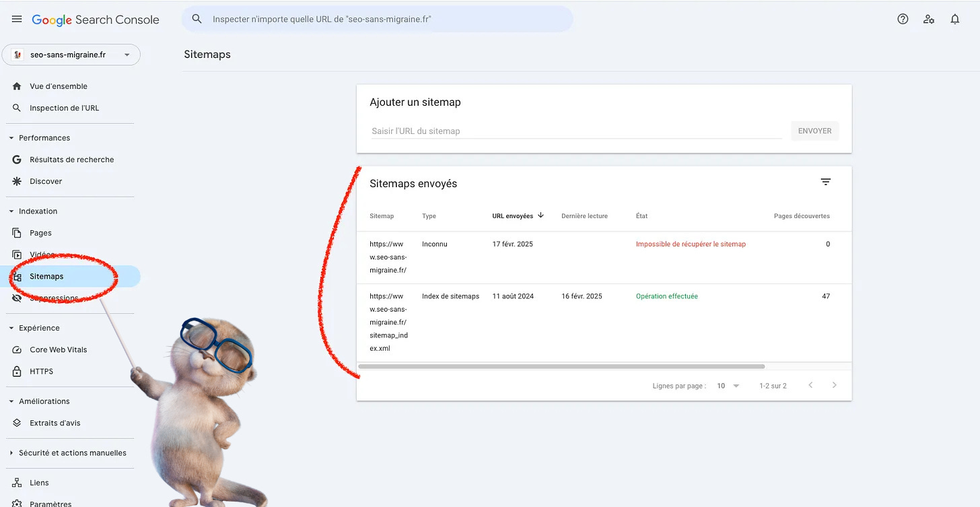The height and width of the screenshot is (507, 980).
Task: Click the Opération effectuée status
Action: [667, 296]
